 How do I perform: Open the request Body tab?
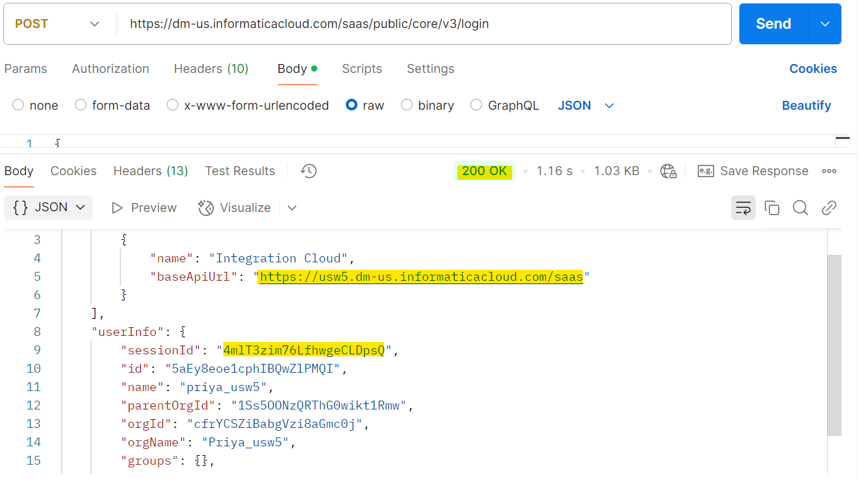[298, 69]
